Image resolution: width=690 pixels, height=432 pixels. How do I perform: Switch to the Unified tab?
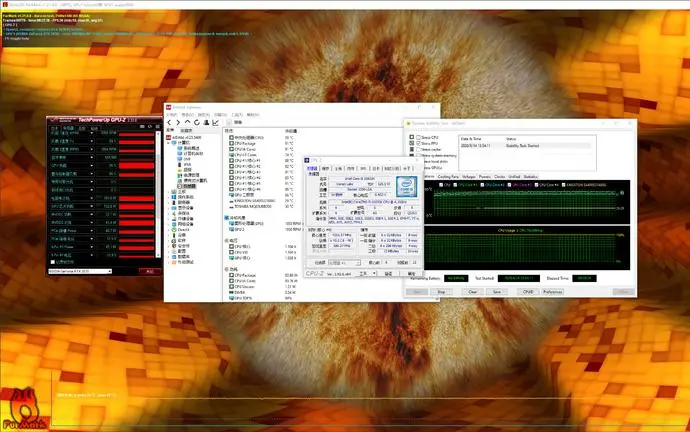click(514, 176)
